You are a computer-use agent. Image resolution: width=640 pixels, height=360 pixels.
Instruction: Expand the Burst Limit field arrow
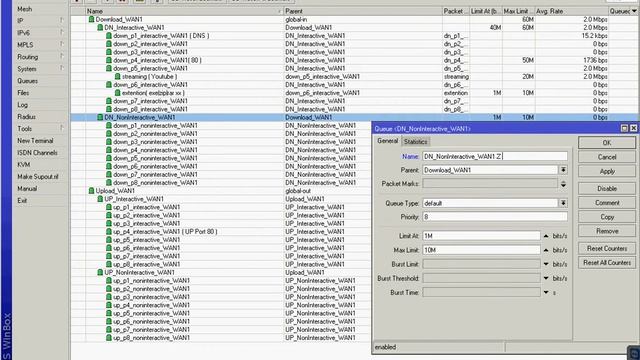click(546, 264)
